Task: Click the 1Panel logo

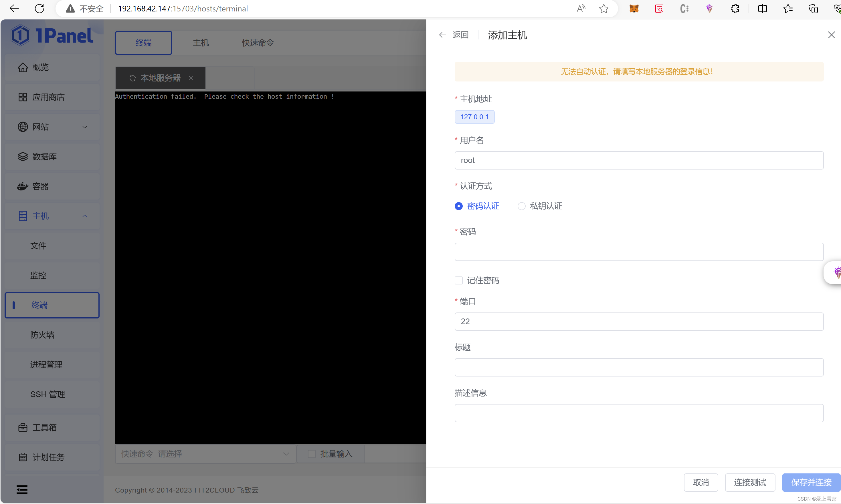Action: pyautogui.click(x=52, y=35)
